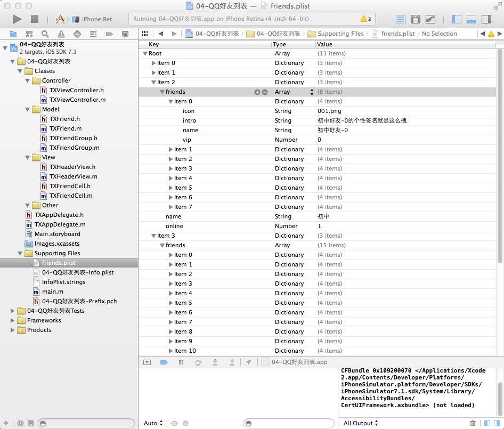Select the Standard editor button
504x429 pixels.
pyautogui.click(x=400, y=19)
